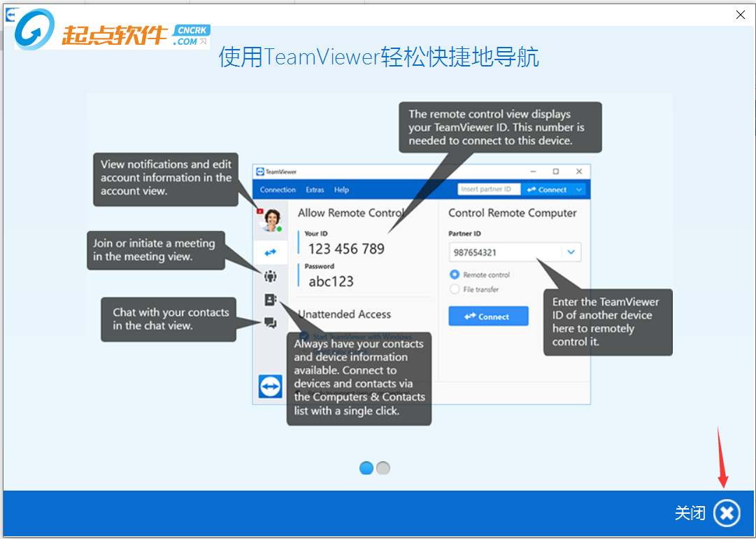Viewport: 756px width, 539px height.
Task: Click the 关闭 label in the bottom bar
Action: coord(690,513)
